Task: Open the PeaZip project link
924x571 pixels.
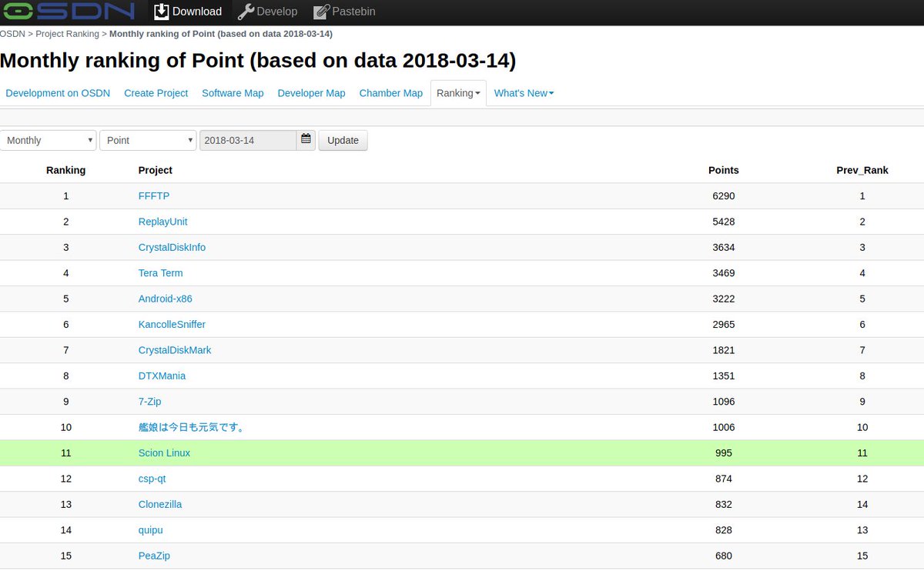Action: (154, 556)
